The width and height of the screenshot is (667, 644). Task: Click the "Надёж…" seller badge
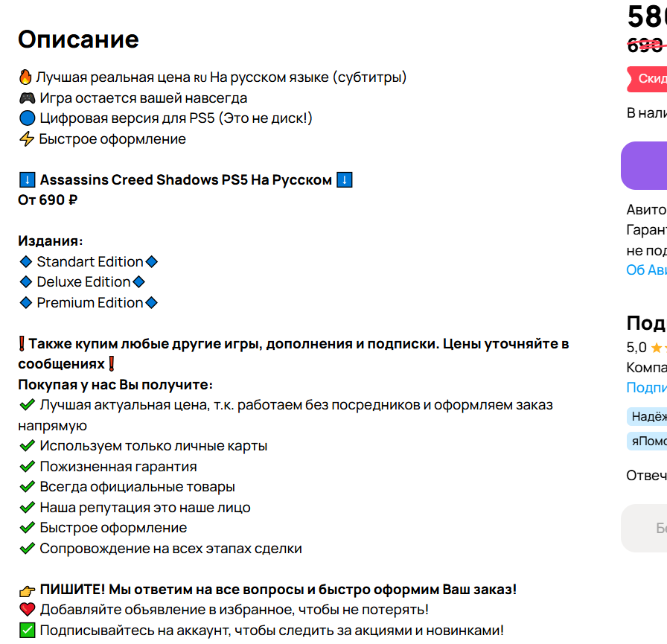click(648, 416)
